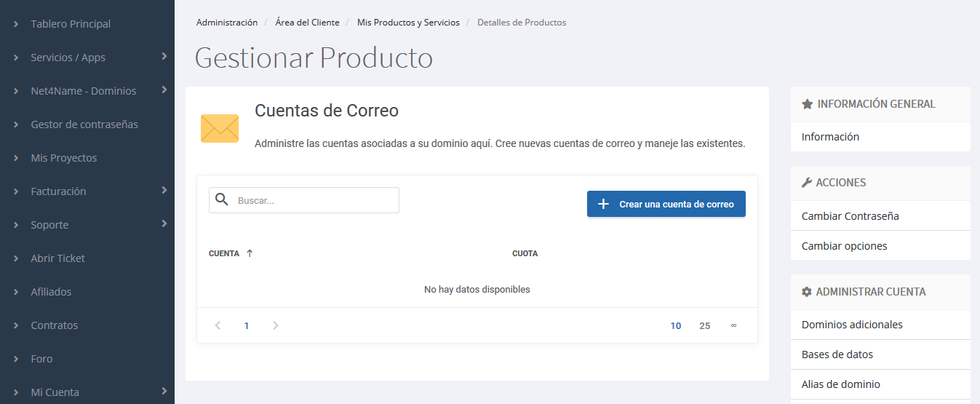The width and height of the screenshot is (980, 404).
Task: Open Gestor de contraseñas in sidebar
Action: (84, 124)
